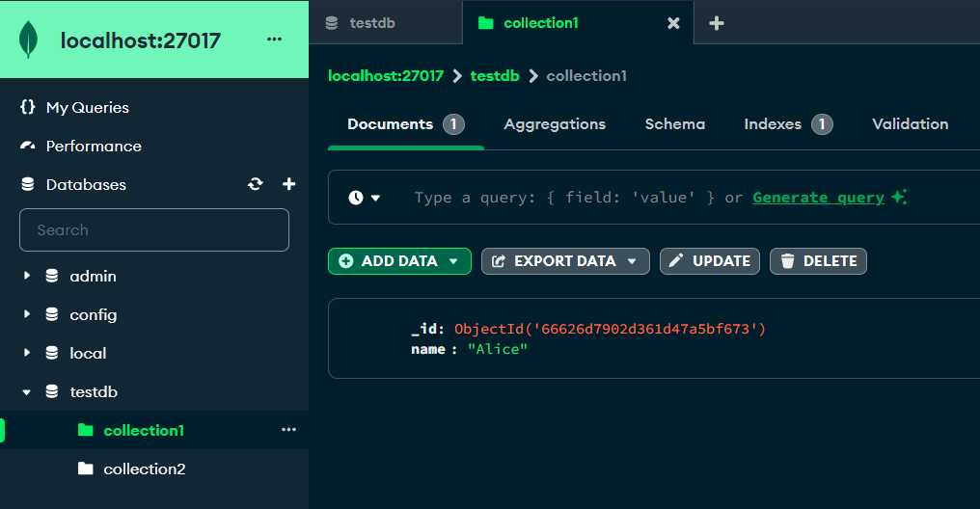Collapse the testdb database tree
Screen dimensions: 980x509
click(27, 392)
